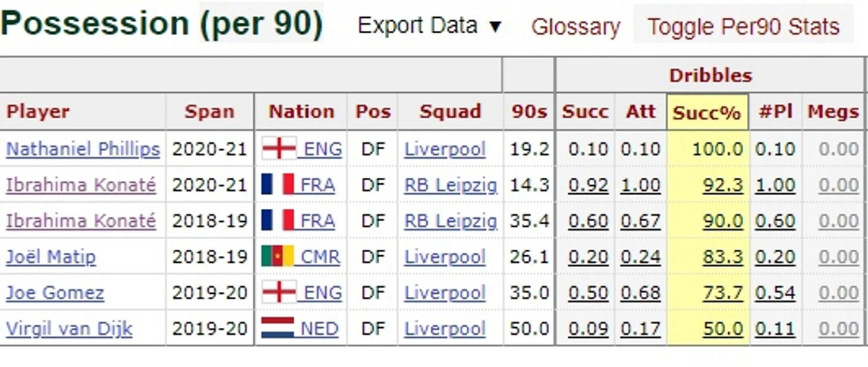868x367 pixels.
Task: Open the Glossary link
Action: (575, 27)
